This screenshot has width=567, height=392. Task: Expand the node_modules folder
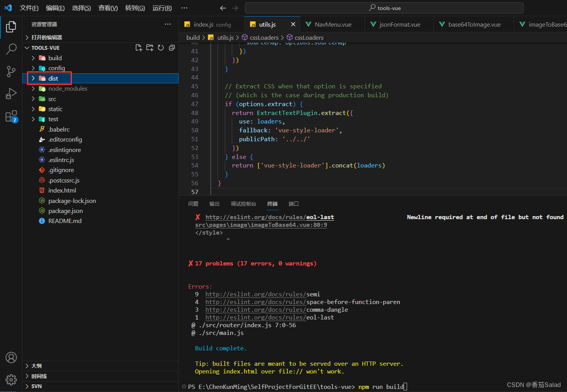tap(100, 89)
